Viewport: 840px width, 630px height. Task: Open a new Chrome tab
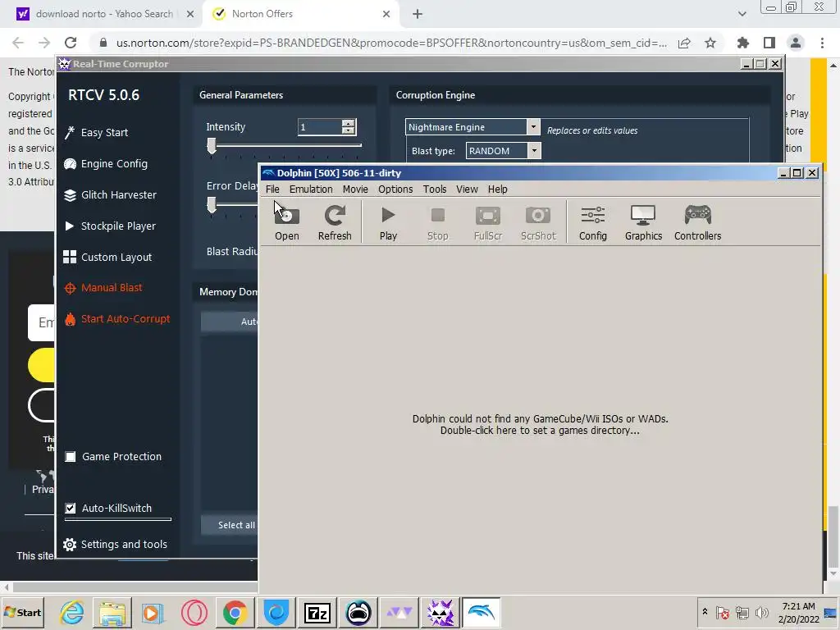coord(418,14)
